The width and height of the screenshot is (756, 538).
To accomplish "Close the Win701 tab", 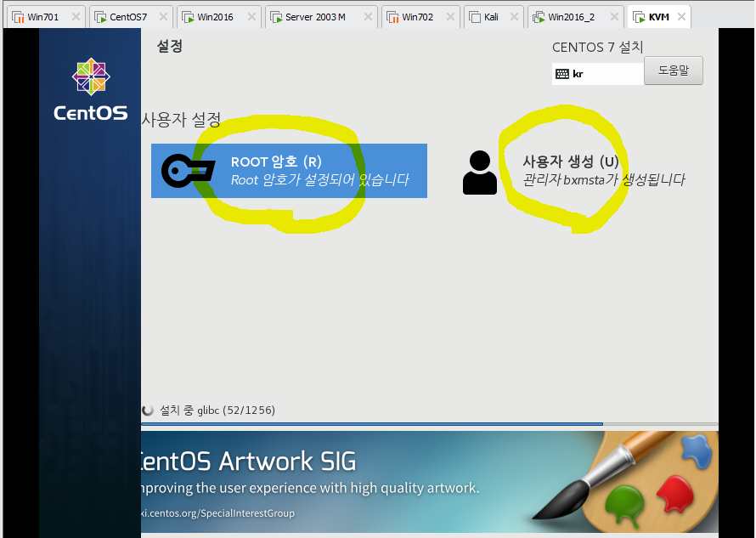I will tap(76, 17).
